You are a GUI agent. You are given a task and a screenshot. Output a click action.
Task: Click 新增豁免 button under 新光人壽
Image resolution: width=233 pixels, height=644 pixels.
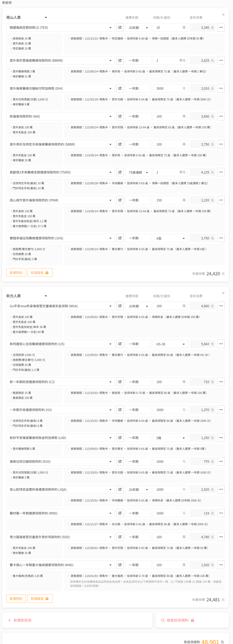pyautogui.click(x=40, y=598)
